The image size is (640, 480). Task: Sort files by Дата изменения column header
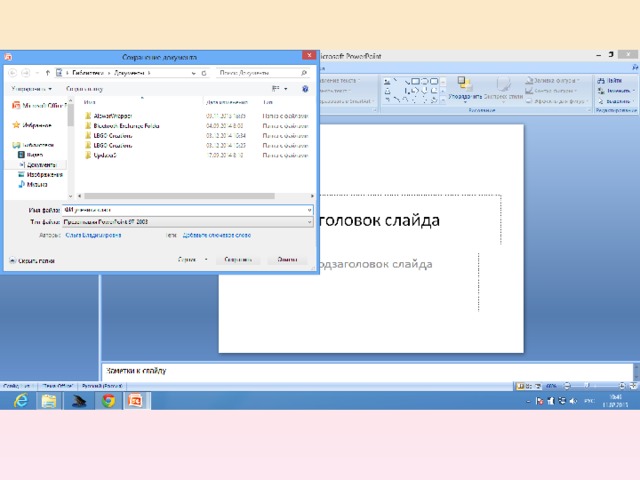click(x=227, y=102)
